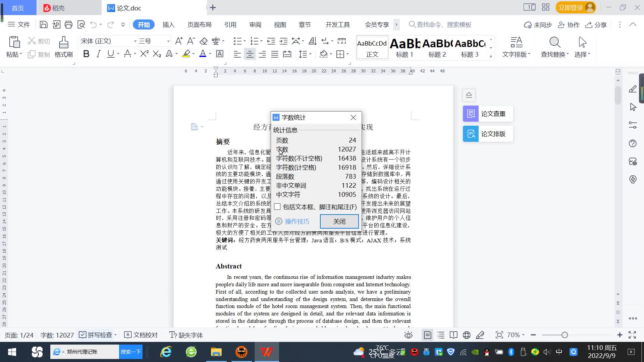
Task: Switch to the 页面布局 tab
Action: click(199, 24)
